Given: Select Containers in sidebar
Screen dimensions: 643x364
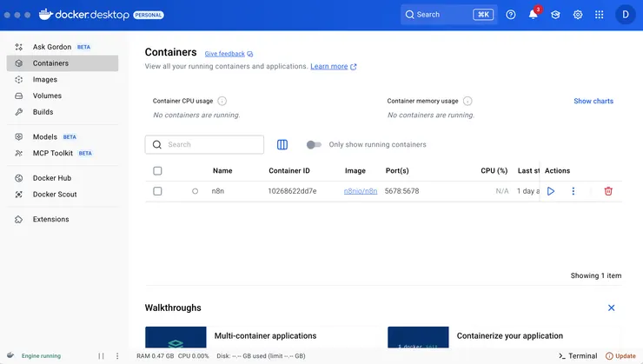Looking at the screenshot, I should point(63,63).
